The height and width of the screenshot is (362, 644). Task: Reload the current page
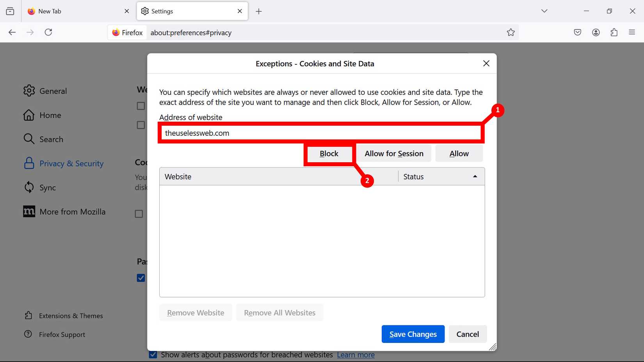[48, 32]
